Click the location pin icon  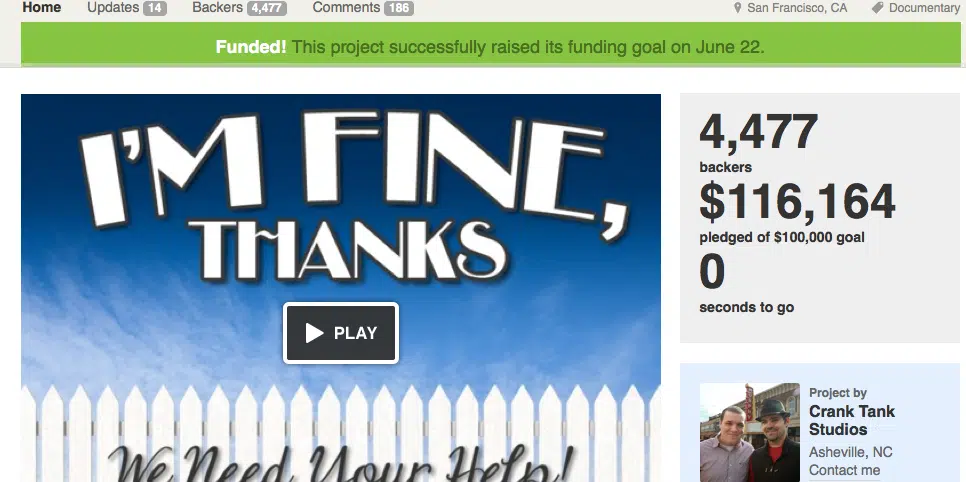[x=737, y=8]
